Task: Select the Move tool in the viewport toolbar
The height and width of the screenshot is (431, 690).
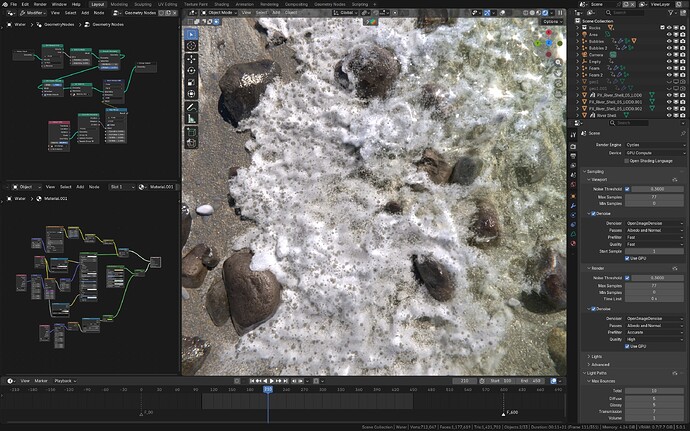Action: tap(191, 59)
